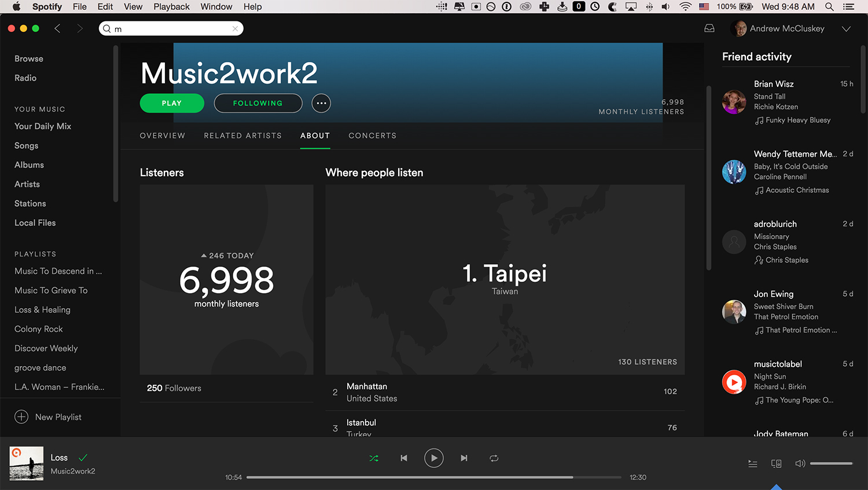Open Your Daily Mix
The image size is (868, 490).
point(43,126)
